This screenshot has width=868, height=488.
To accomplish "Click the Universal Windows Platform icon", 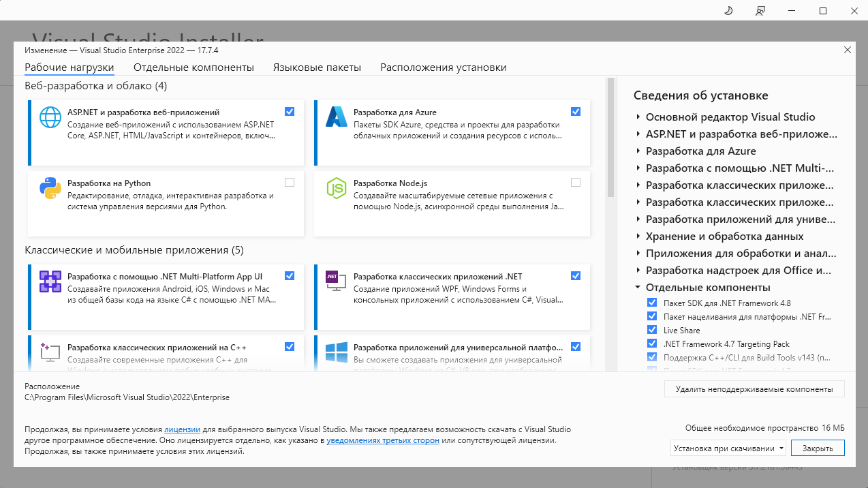I will pyautogui.click(x=337, y=352).
